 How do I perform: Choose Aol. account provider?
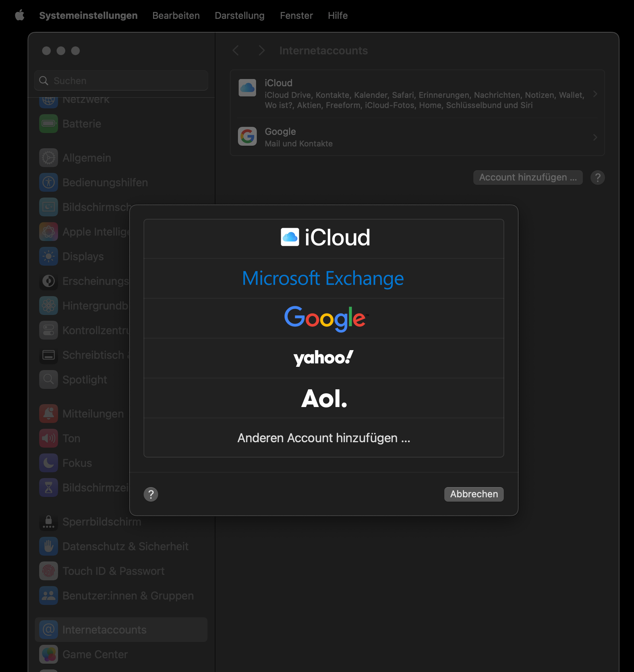click(x=324, y=398)
